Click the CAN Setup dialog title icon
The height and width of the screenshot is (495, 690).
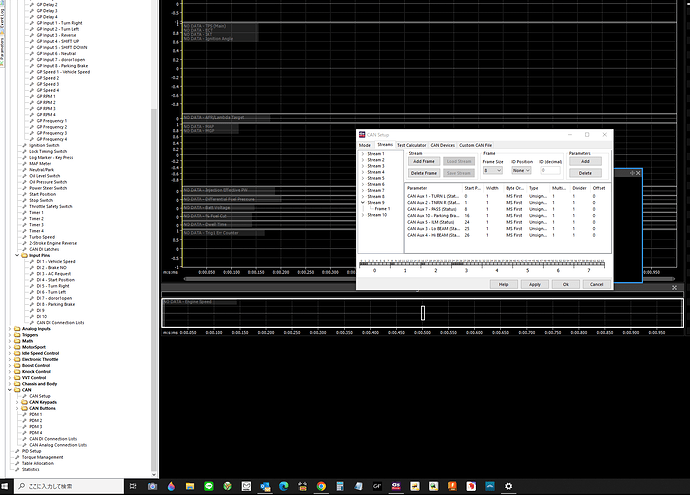pyautogui.click(x=363, y=134)
